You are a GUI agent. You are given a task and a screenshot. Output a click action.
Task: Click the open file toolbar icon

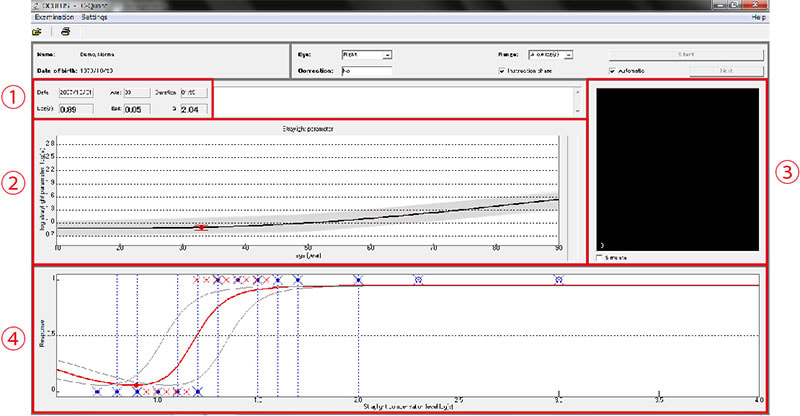click(x=37, y=32)
